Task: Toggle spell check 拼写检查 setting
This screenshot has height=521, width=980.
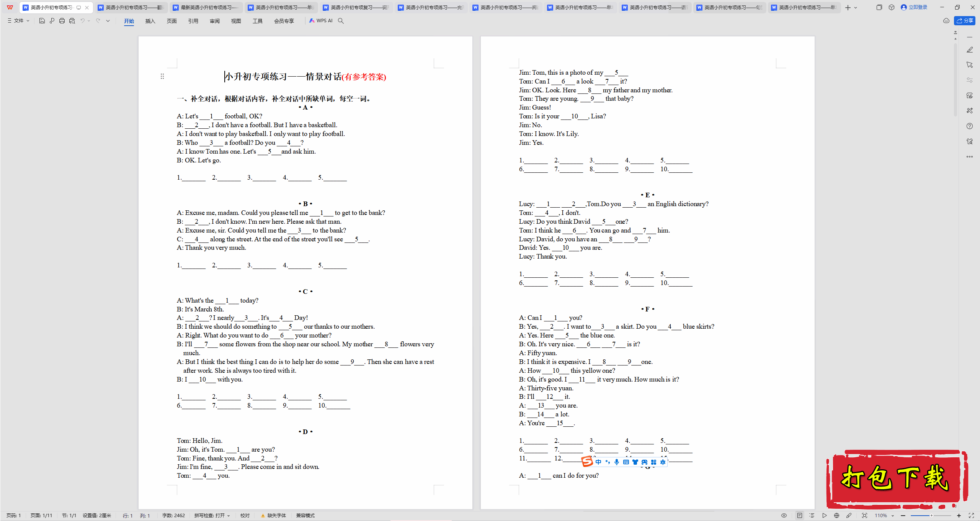Action: [x=212, y=516]
